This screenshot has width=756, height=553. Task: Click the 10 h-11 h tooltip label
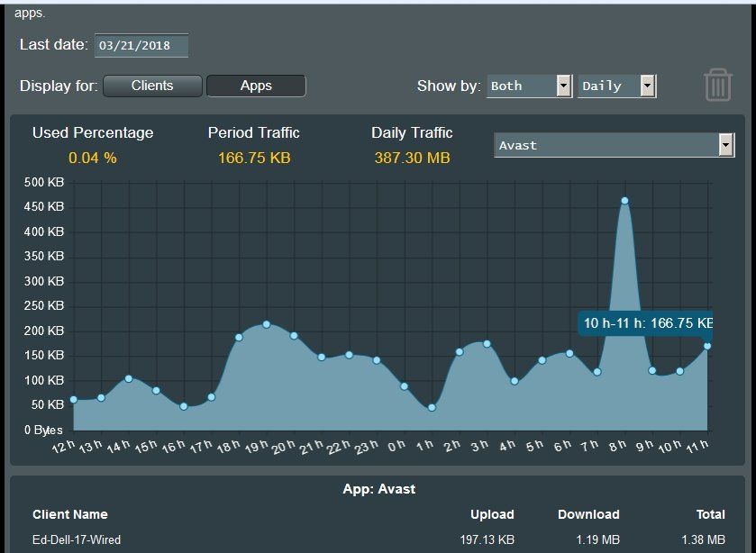point(647,322)
